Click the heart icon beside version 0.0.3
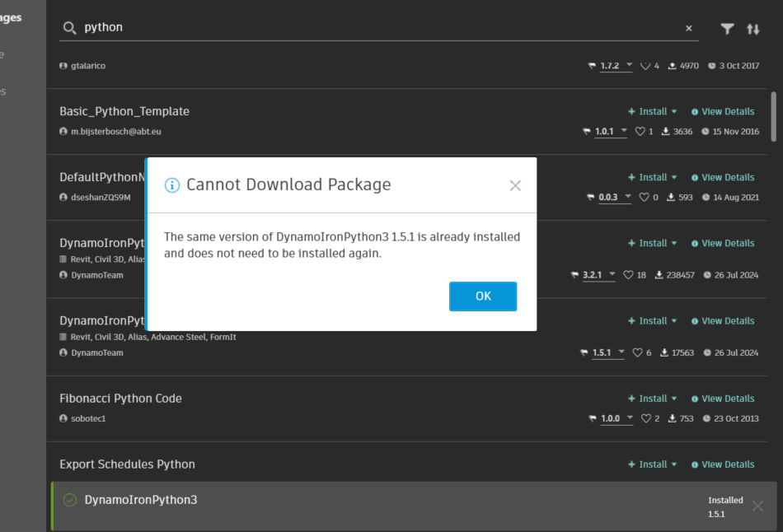The image size is (783, 532). click(645, 198)
